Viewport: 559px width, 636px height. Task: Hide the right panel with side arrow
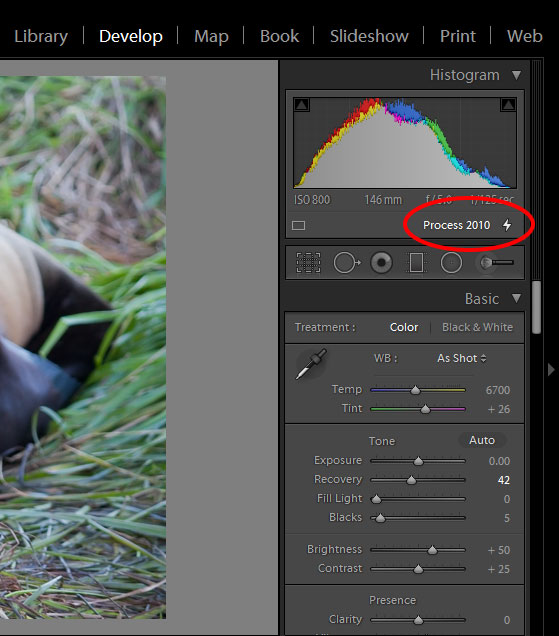click(551, 370)
